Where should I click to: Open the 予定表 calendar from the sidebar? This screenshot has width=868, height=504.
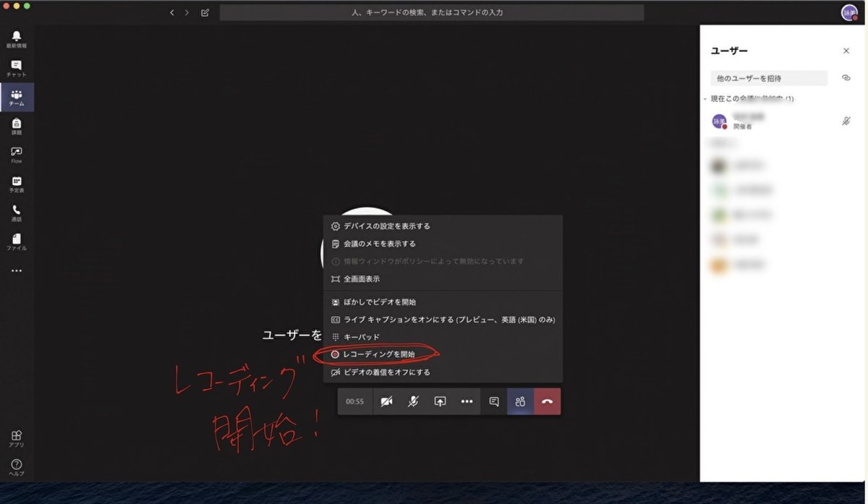coord(16,183)
